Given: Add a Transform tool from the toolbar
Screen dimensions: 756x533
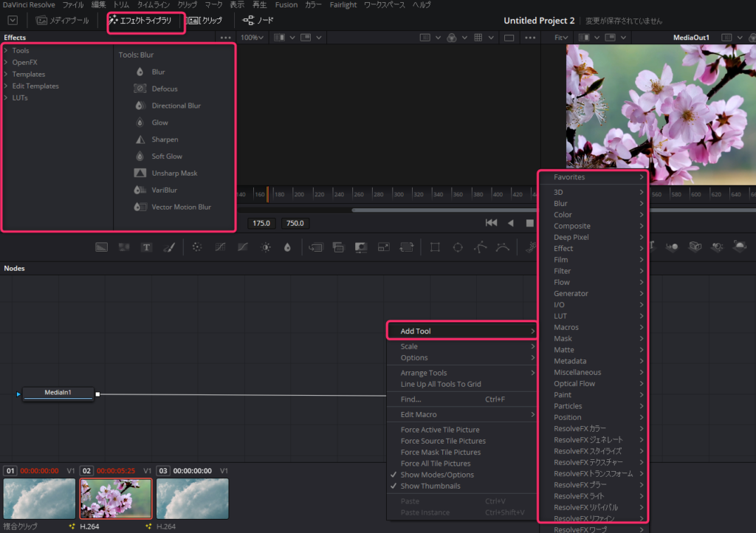Looking at the screenshot, I should coord(407,247).
